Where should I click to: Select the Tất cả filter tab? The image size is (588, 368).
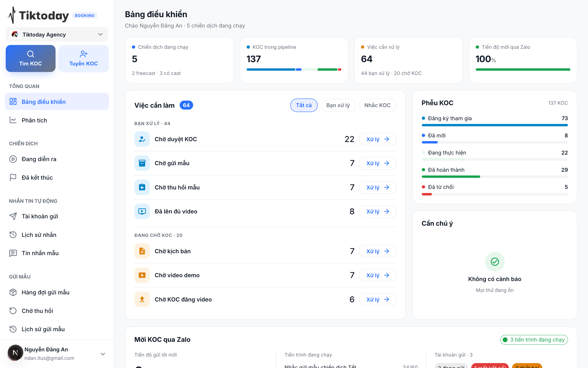pos(304,105)
